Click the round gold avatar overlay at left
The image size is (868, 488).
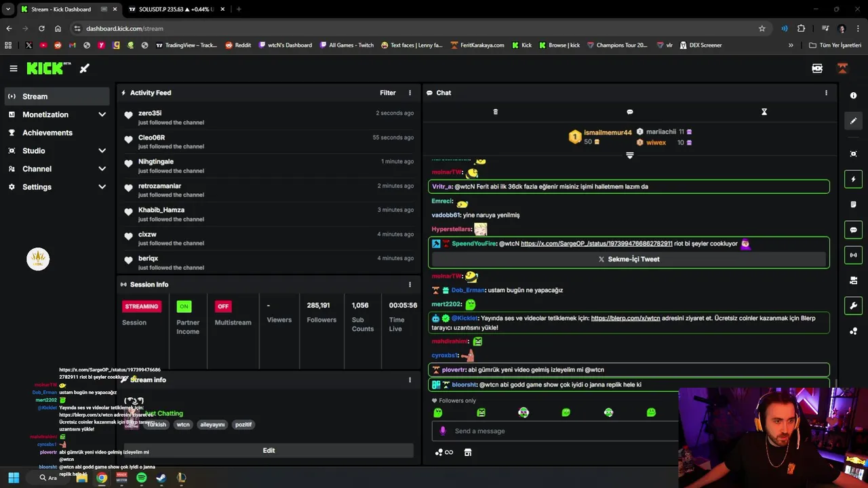[38, 259]
